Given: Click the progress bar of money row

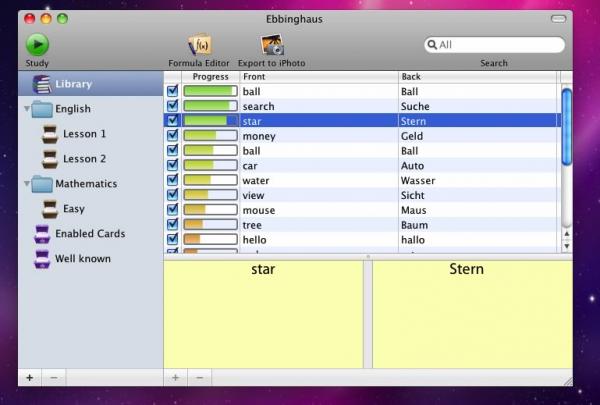Looking at the screenshot, I should pos(210,136).
